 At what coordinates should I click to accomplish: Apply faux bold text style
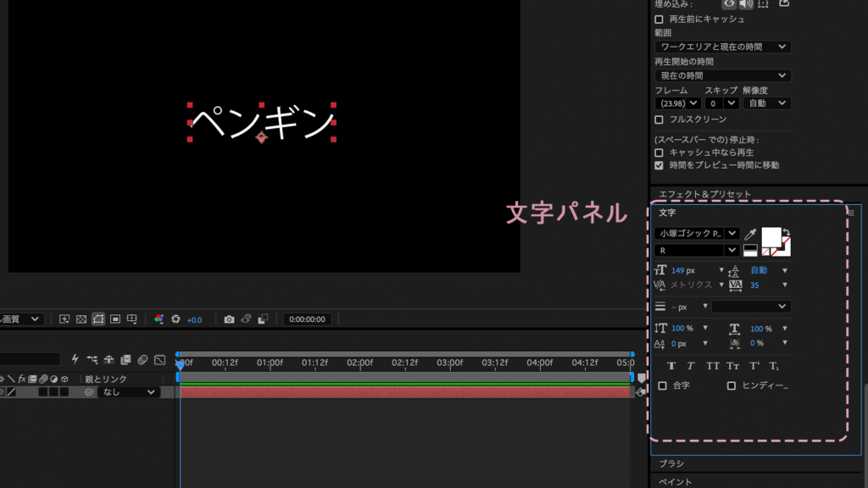click(671, 366)
